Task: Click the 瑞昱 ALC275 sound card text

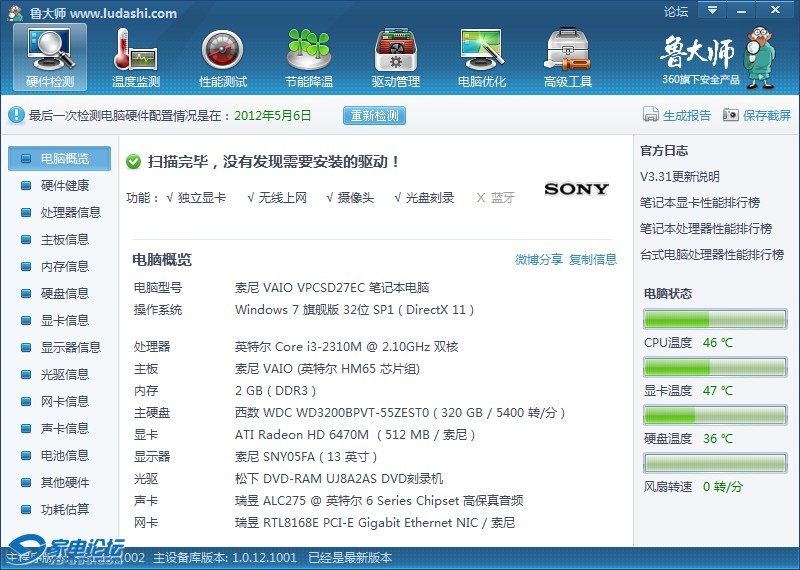Action: point(379,501)
